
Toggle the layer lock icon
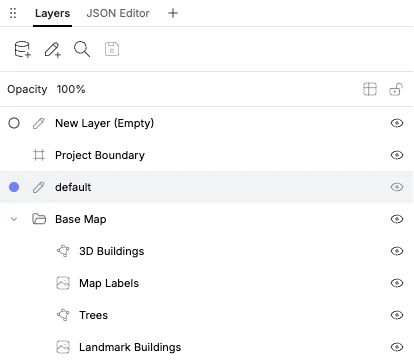[396, 89]
